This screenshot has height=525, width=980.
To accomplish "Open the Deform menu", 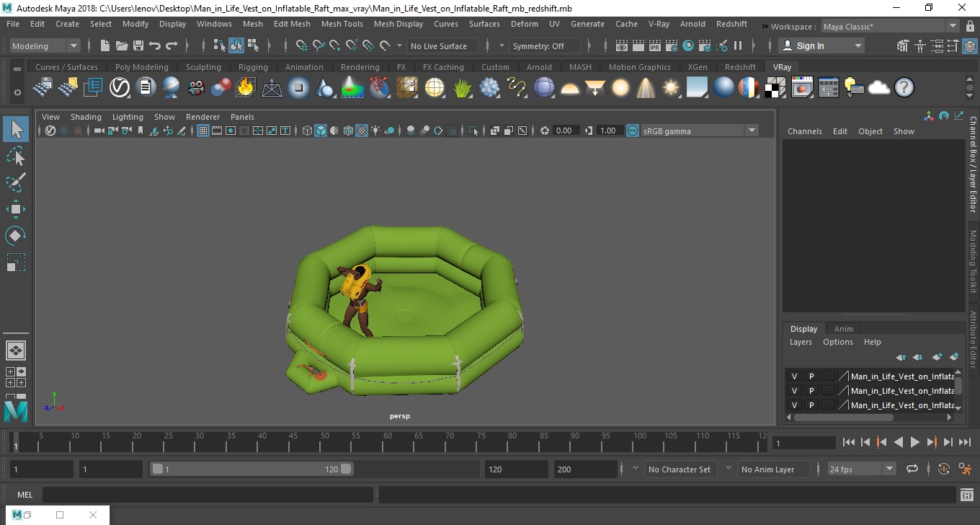I will click(525, 24).
